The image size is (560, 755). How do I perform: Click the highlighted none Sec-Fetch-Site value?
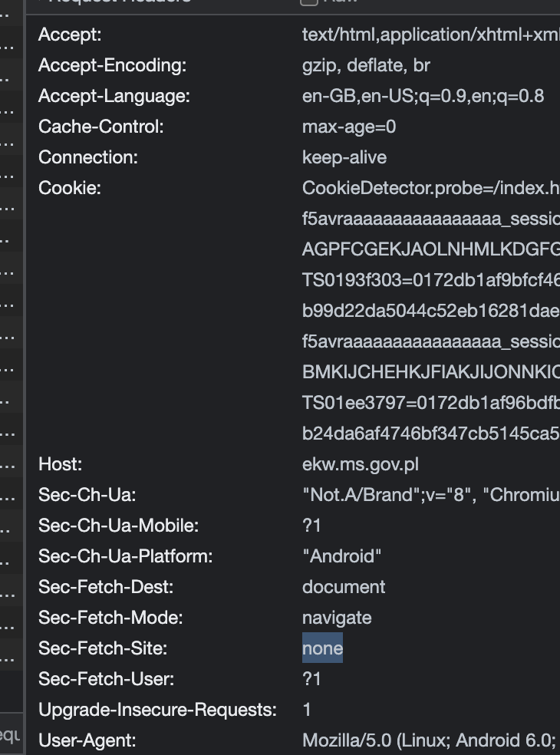click(x=322, y=648)
